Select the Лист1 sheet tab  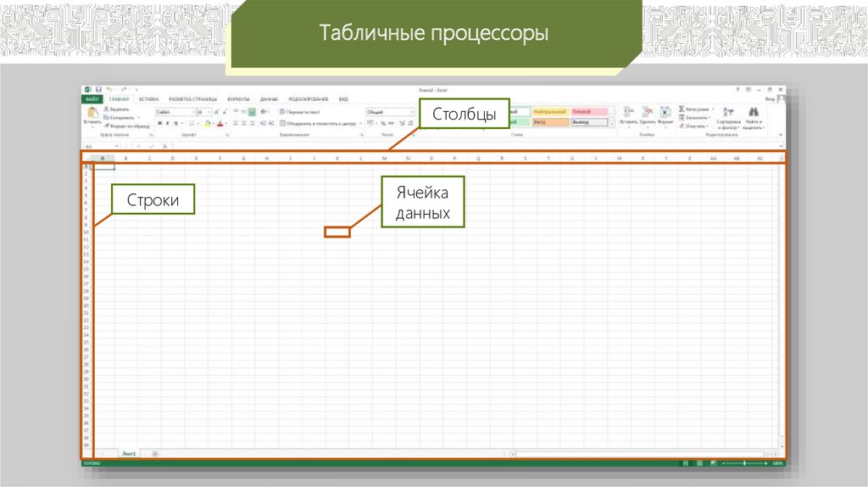pos(129,454)
